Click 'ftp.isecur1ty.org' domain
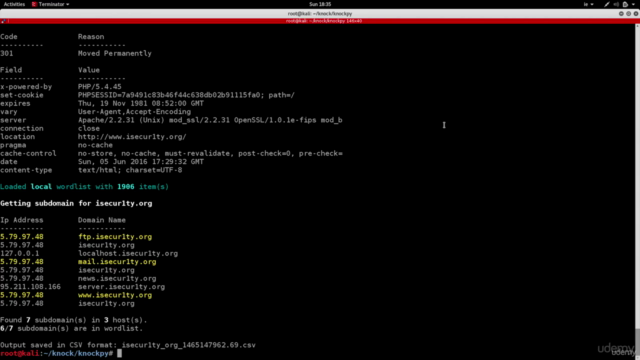This screenshot has height=360, width=640. coord(115,237)
